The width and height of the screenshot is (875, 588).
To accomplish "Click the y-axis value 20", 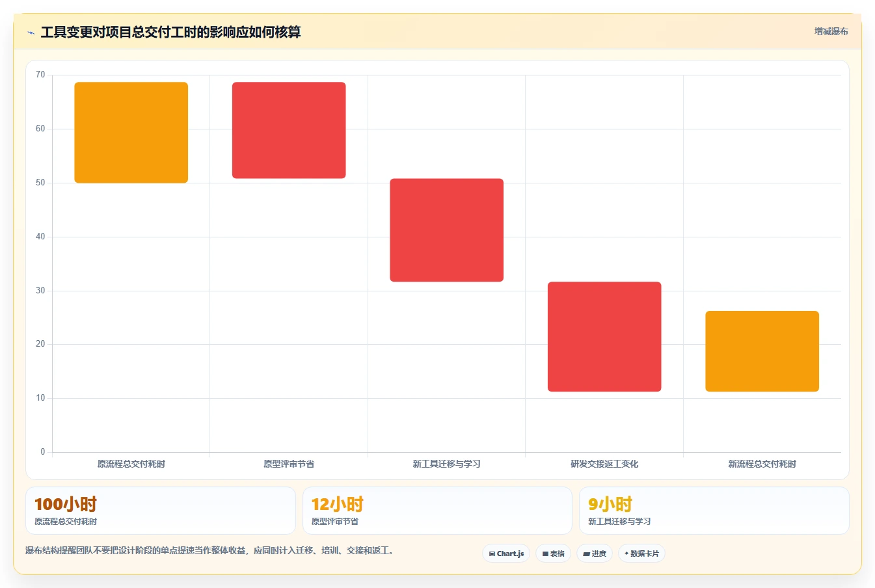I will pyautogui.click(x=40, y=344).
